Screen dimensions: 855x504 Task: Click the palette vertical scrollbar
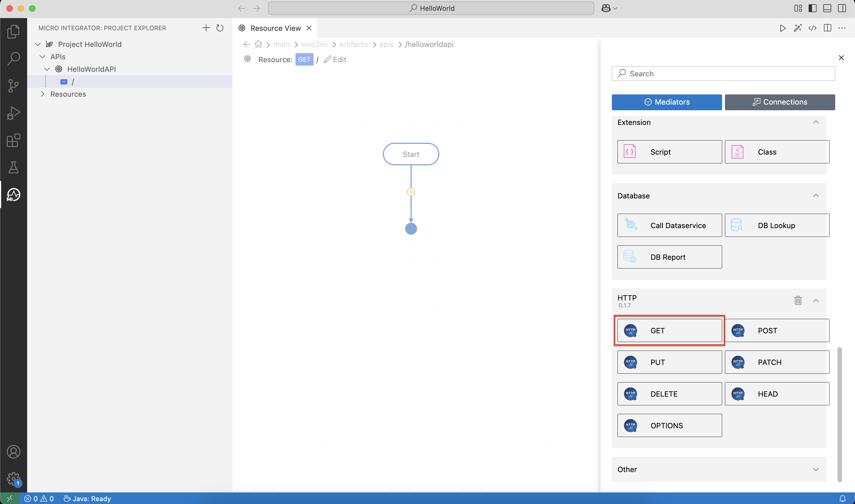click(x=839, y=414)
